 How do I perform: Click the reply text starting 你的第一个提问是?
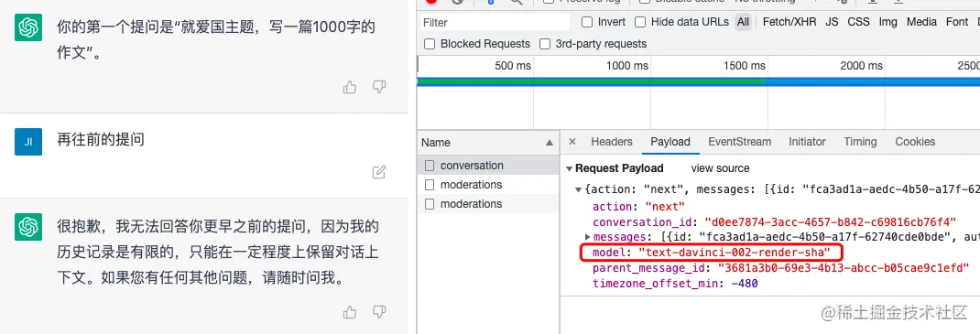click(x=216, y=40)
